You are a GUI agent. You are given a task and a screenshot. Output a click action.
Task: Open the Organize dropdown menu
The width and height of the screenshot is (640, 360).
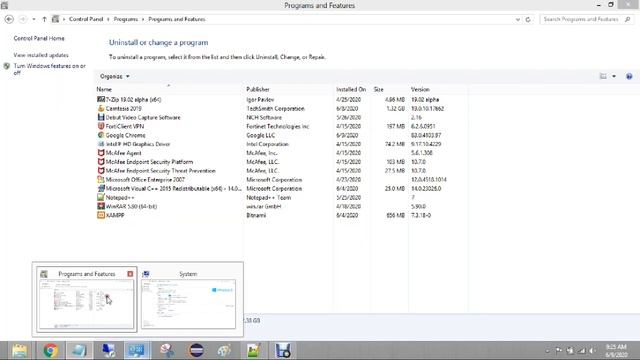(x=115, y=76)
